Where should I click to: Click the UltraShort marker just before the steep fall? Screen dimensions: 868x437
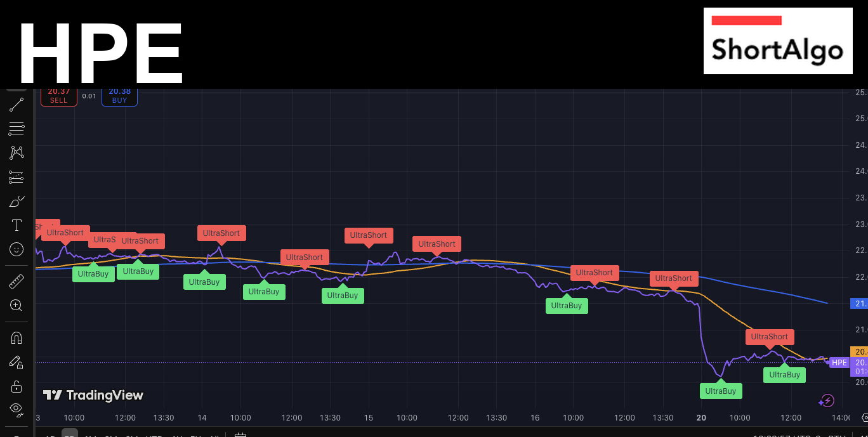(x=674, y=278)
